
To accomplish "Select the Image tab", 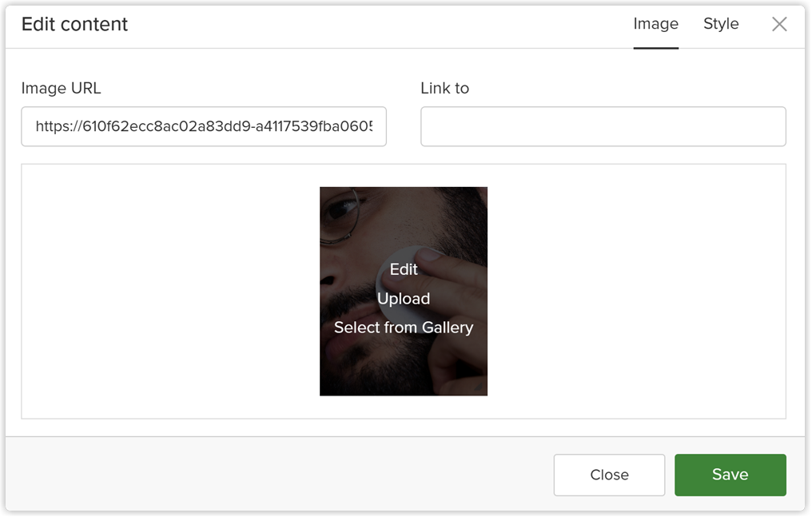I will [655, 24].
